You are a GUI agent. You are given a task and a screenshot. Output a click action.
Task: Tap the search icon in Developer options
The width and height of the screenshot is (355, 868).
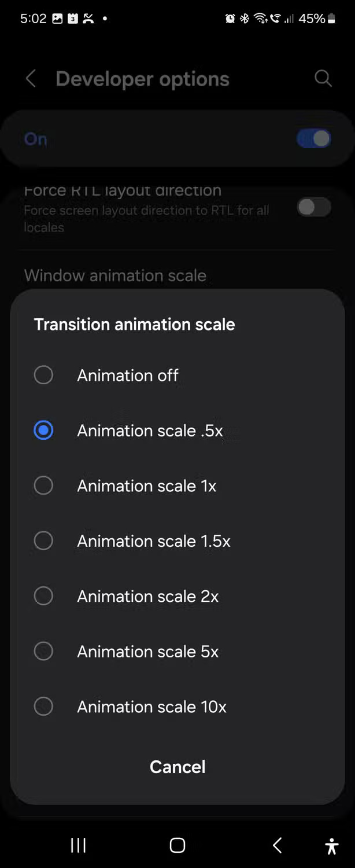323,79
